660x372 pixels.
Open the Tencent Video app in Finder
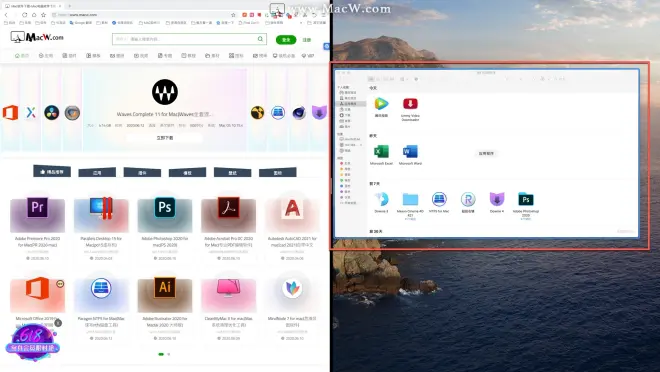click(x=381, y=104)
